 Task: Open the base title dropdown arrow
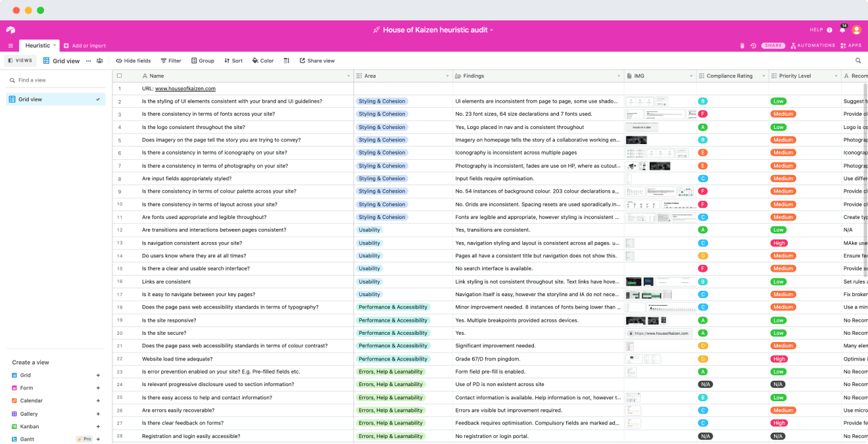tap(491, 30)
